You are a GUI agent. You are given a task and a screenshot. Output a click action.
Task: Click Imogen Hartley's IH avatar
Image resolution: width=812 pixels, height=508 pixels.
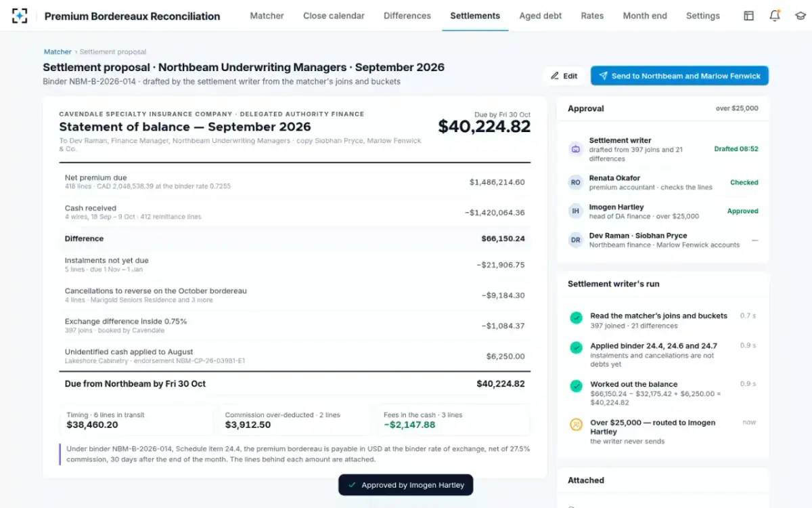(x=576, y=211)
